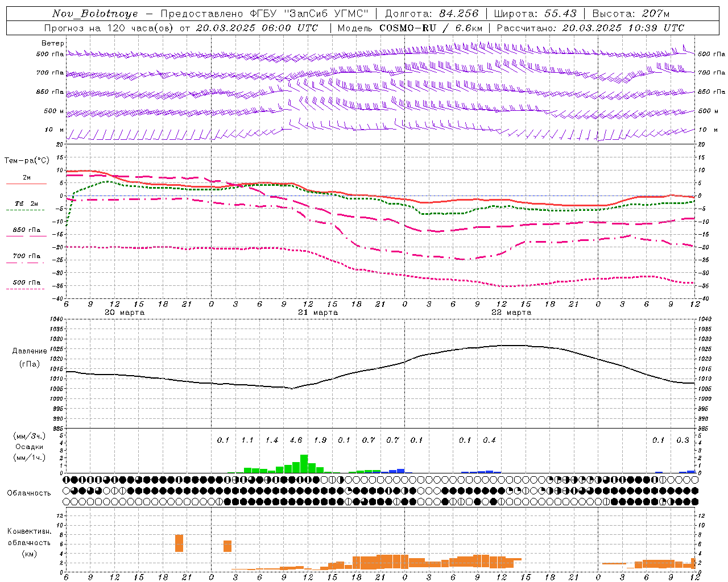Click the 4.6 precipitation total value
Screen dimensions: 728x582
tap(296, 440)
